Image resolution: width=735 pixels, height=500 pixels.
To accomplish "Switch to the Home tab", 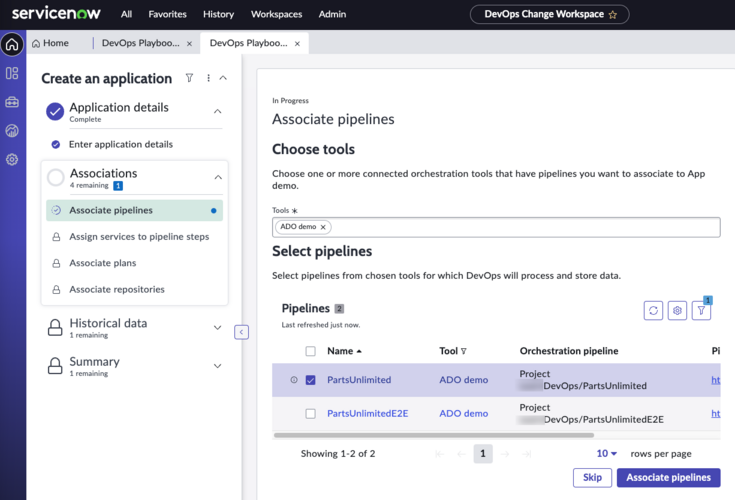I will point(50,43).
